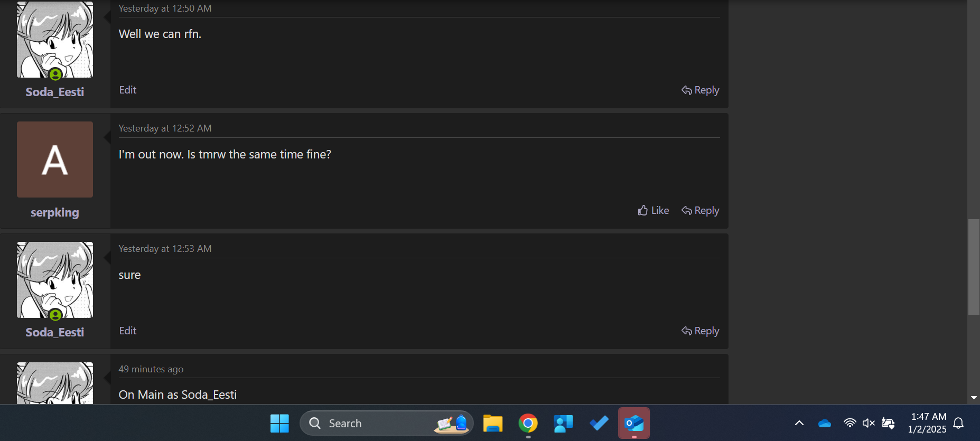Switch to Google Chrome in taskbar
Screen dimensions: 980x441
point(528,423)
